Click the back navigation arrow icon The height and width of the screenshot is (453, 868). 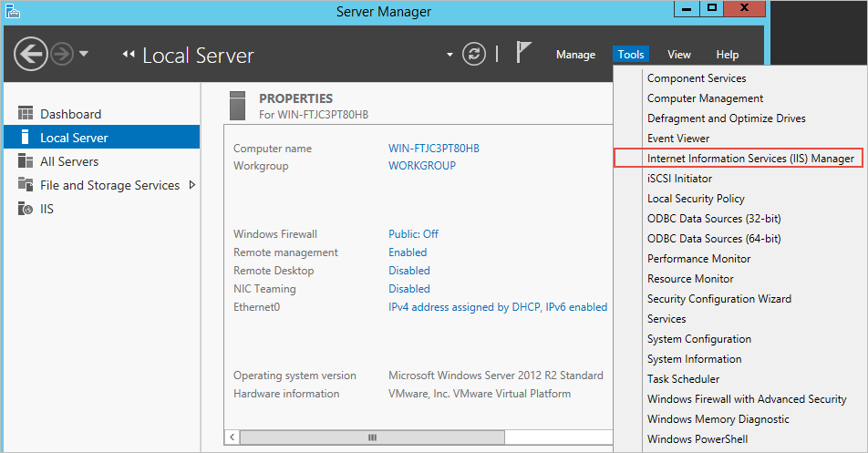coord(30,54)
